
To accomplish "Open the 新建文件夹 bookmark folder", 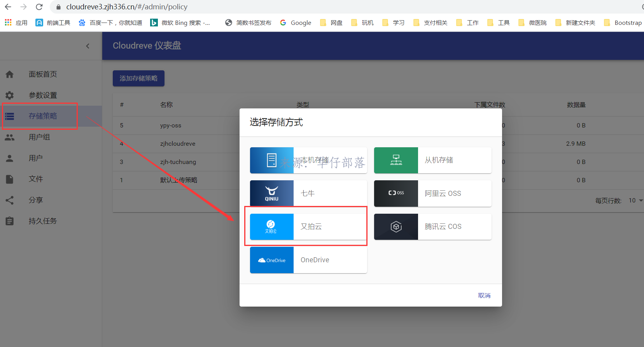I will point(575,23).
